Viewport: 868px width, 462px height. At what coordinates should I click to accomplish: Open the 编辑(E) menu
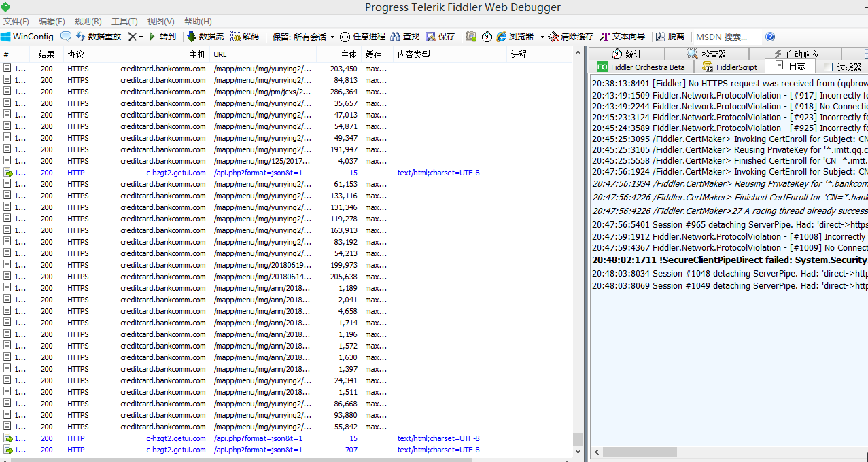click(52, 21)
